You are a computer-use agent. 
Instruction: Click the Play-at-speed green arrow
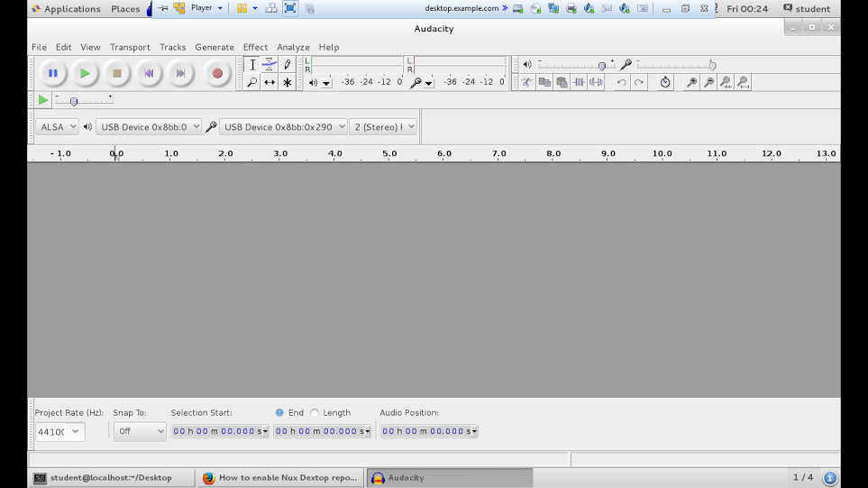(42, 100)
